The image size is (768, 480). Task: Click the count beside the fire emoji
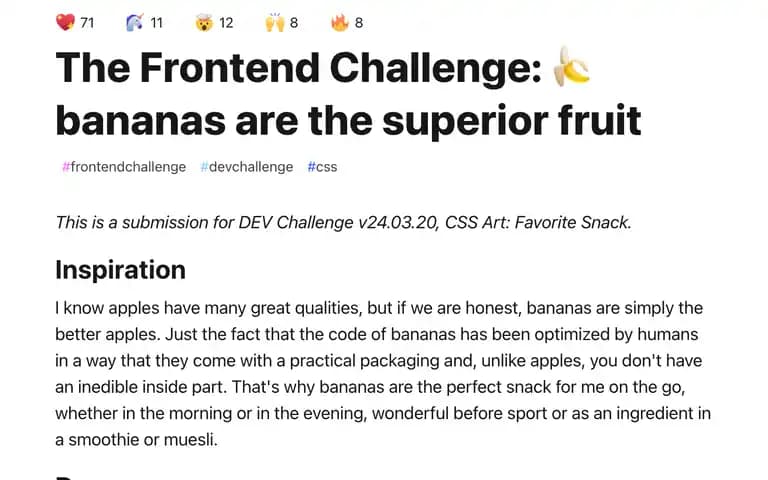click(x=359, y=23)
